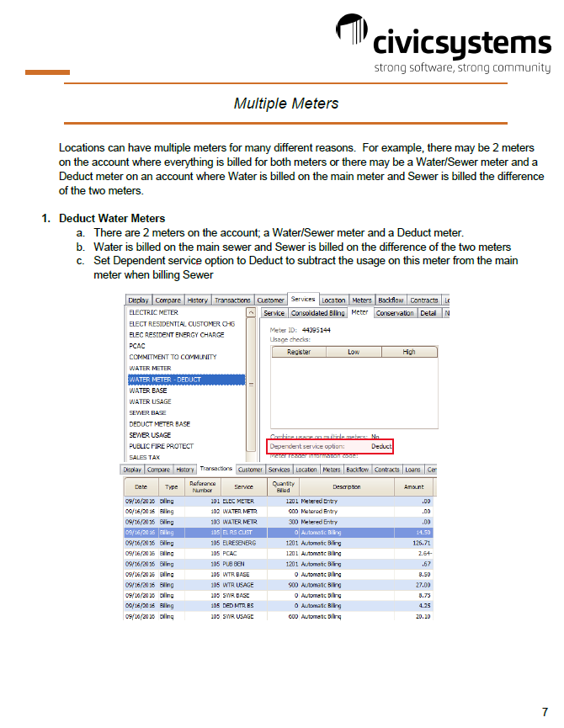The height and width of the screenshot is (728, 564).
Task: Sort by Reference Number column header
Action: (202, 486)
